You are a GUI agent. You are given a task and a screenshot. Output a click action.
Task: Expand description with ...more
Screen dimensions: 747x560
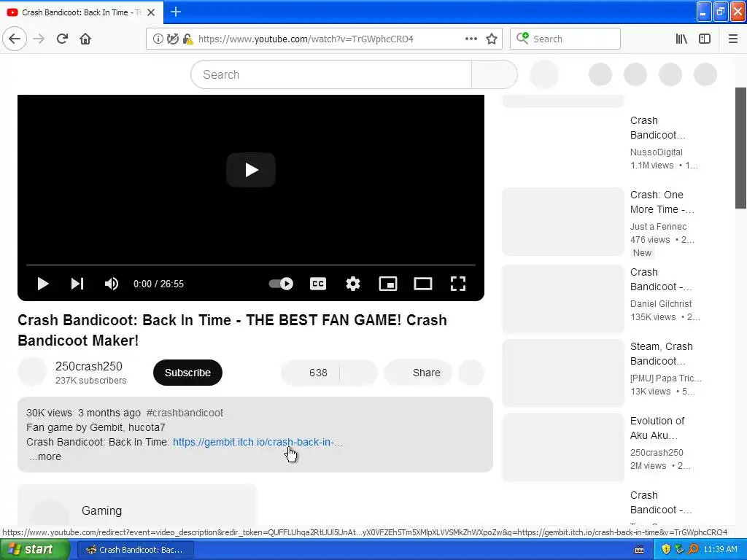(44, 456)
